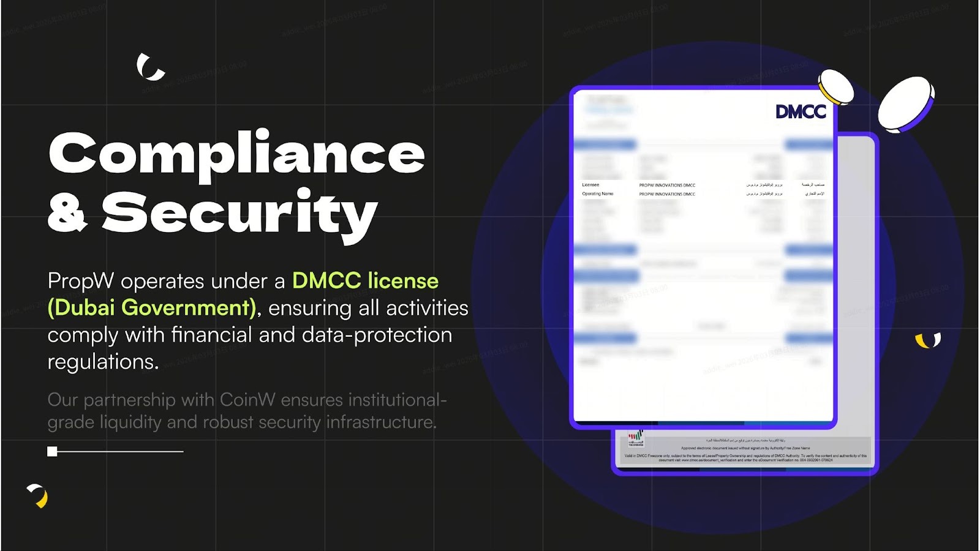Click the white crescent icon above Compliance heading

tap(150, 68)
